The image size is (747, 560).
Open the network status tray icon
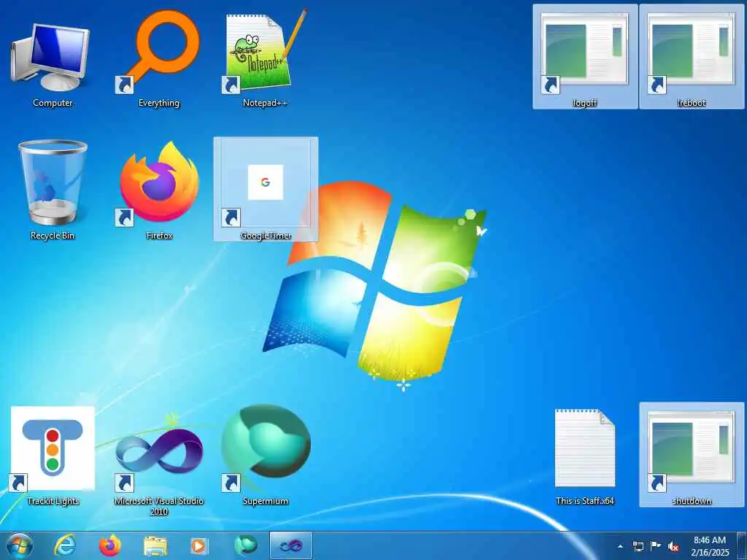[x=638, y=546]
